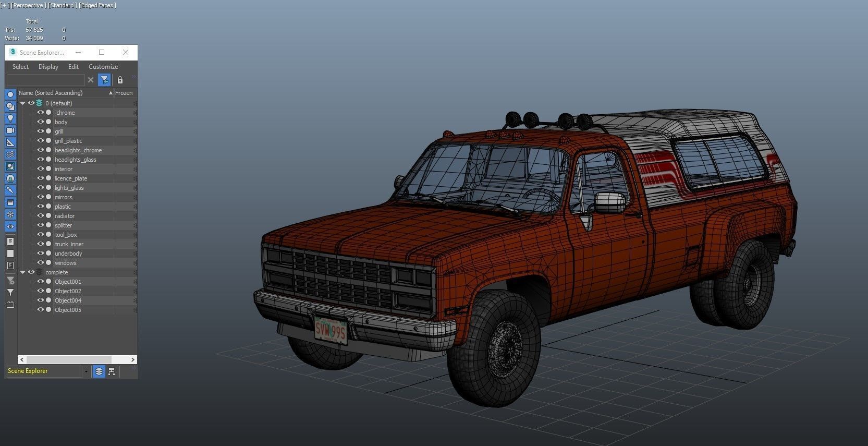The width and height of the screenshot is (868, 446).
Task: Toggle display of helpers filter
Action: (x=10, y=142)
